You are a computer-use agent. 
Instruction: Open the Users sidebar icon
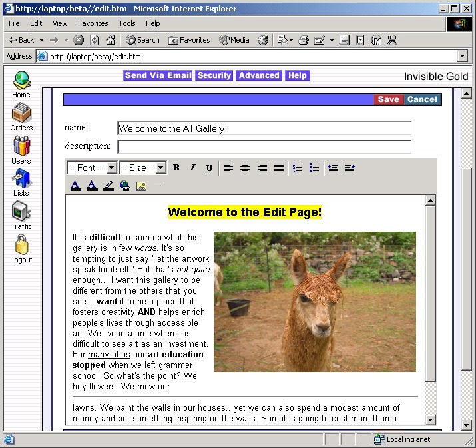21,146
